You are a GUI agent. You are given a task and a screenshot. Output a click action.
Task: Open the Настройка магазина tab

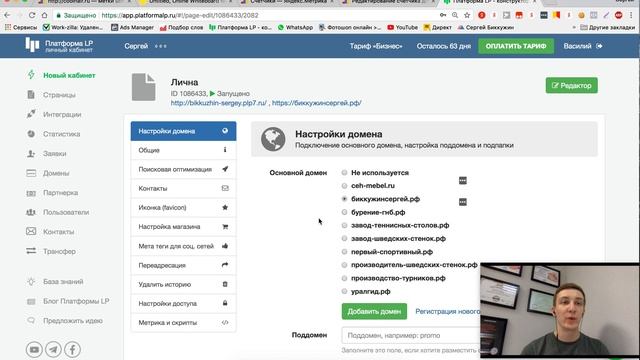[183, 227]
